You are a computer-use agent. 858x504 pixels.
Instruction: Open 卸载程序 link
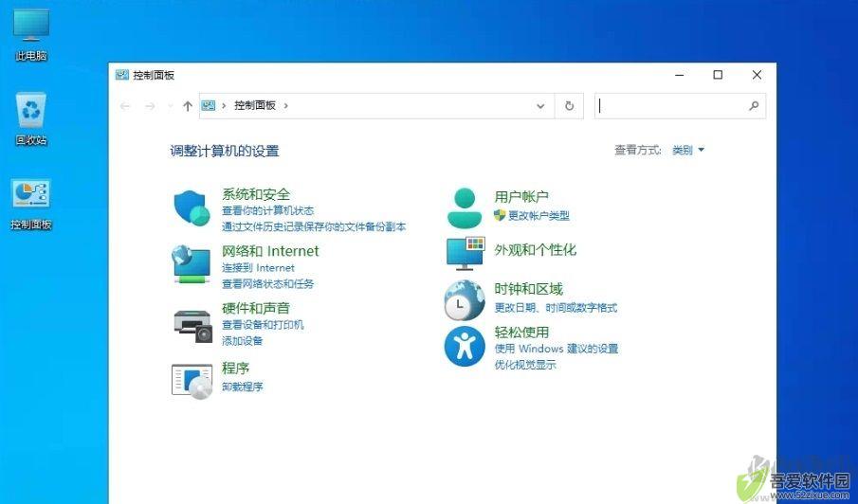point(242,387)
